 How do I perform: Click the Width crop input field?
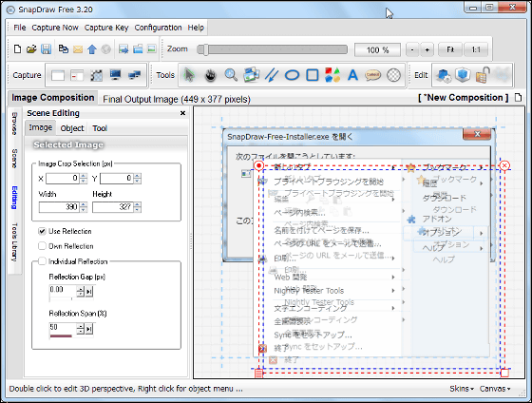coord(59,207)
